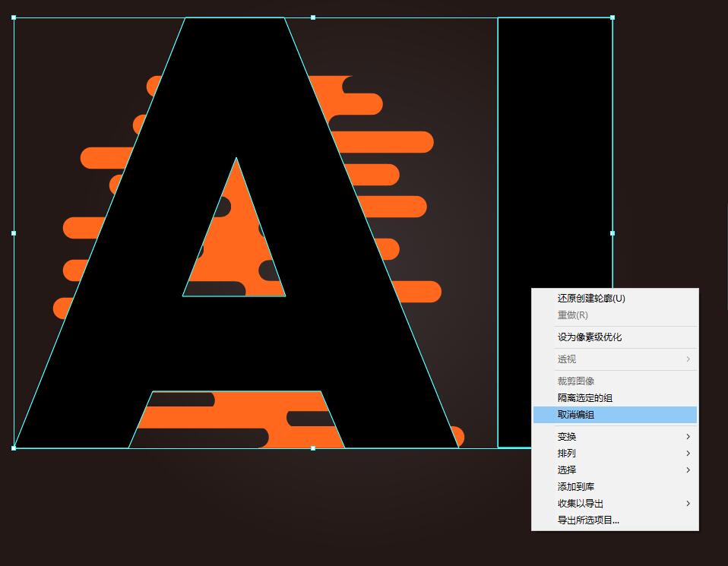Choose 取消编组 to ungroup selection
This screenshot has width=728, height=566.
tap(615, 415)
